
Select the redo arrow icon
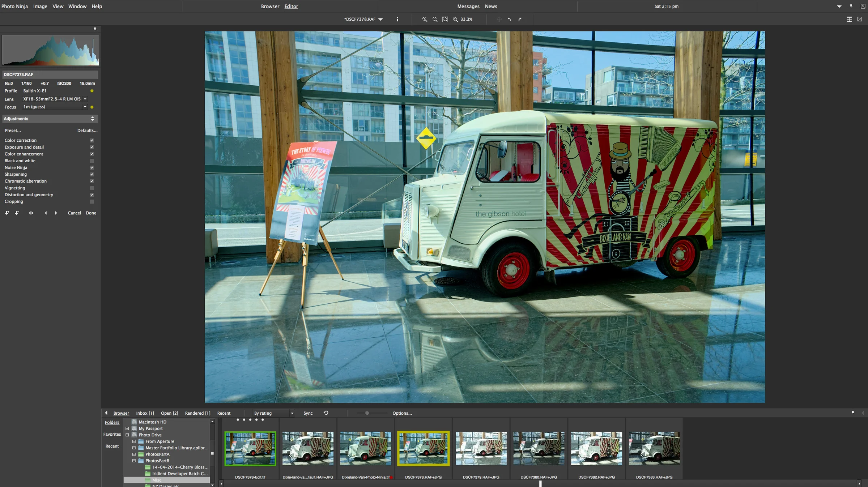click(520, 19)
